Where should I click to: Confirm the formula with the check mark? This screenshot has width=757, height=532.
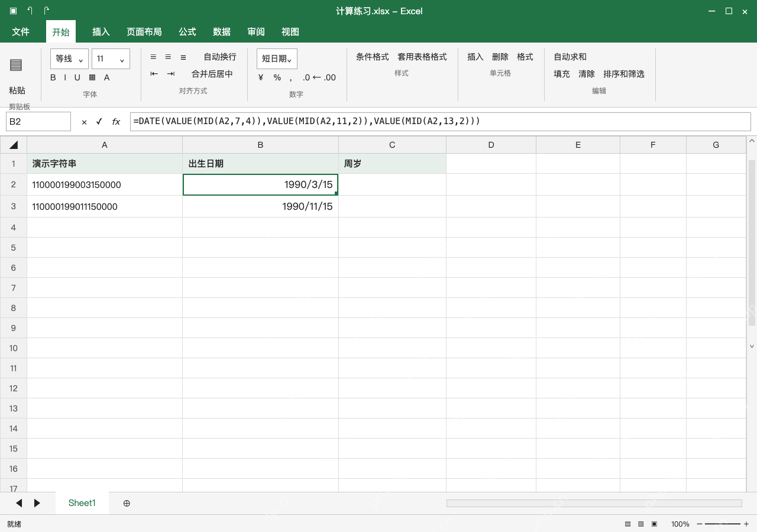click(x=99, y=122)
